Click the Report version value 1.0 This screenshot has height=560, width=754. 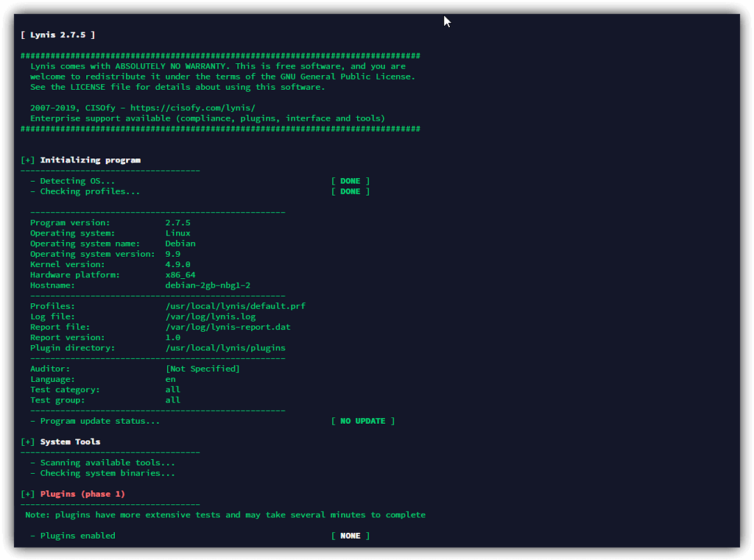172,338
